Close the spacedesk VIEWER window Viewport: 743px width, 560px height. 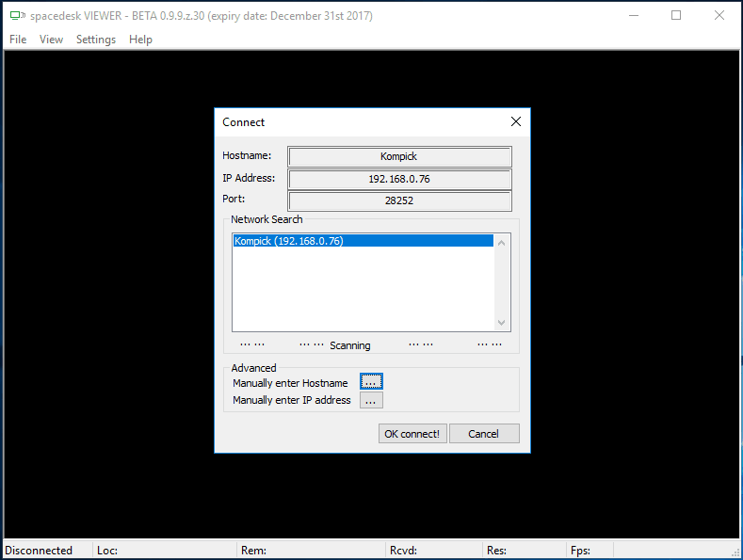point(719,16)
